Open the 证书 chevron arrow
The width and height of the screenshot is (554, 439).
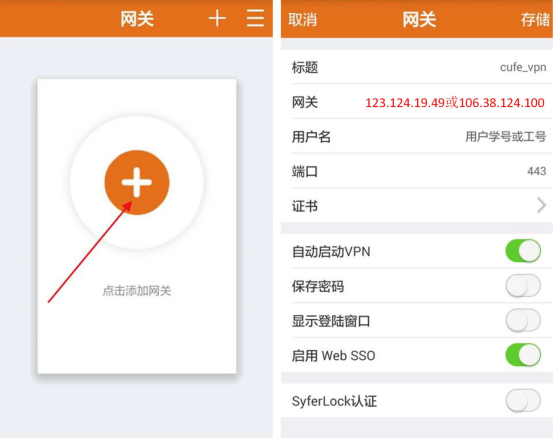click(541, 206)
